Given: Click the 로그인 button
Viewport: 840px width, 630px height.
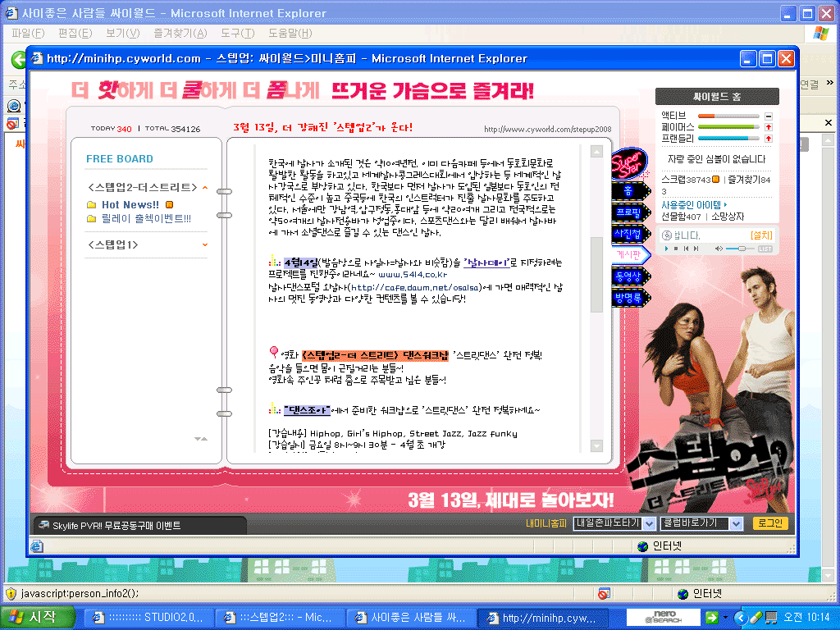Looking at the screenshot, I should [x=769, y=523].
